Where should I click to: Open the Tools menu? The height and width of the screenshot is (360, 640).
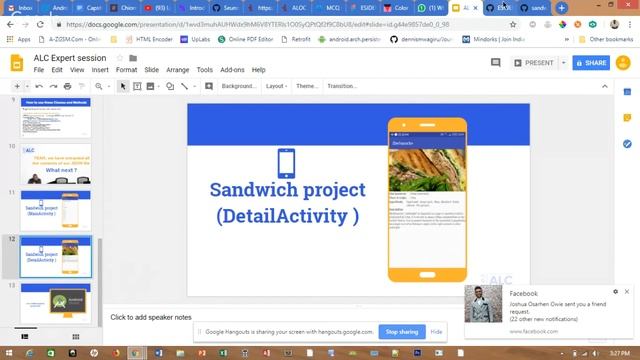204,70
